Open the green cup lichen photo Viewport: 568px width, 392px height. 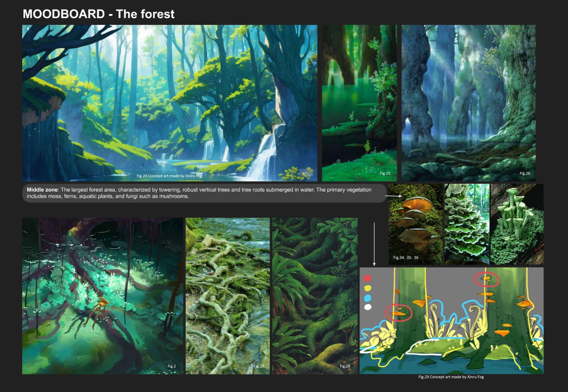pyautogui.click(x=517, y=224)
